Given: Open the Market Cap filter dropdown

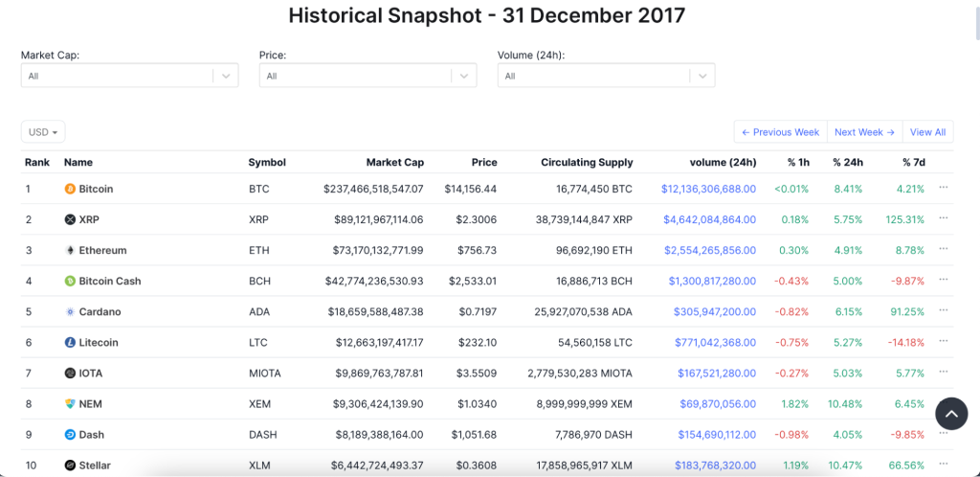Looking at the screenshot, I should point(129,76).
